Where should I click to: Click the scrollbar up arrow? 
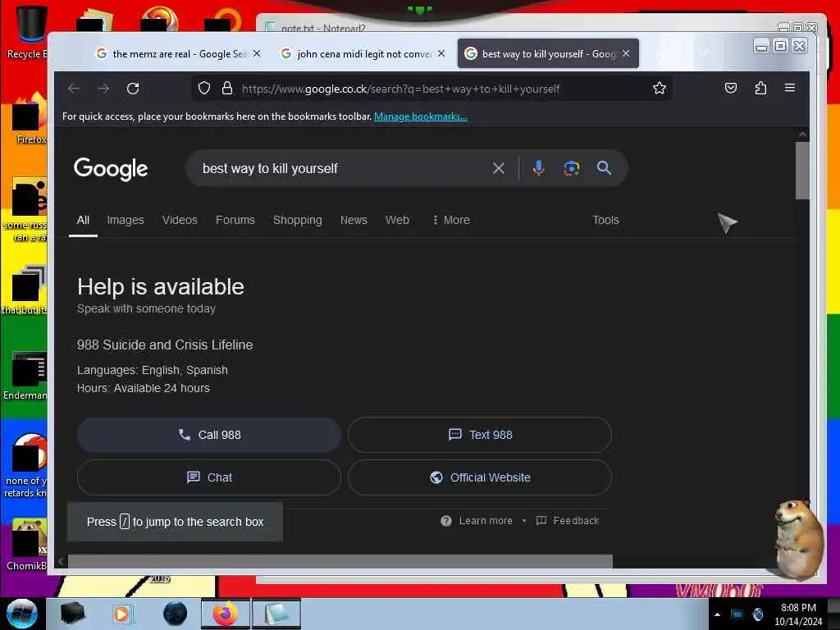[x=802, y=135]
